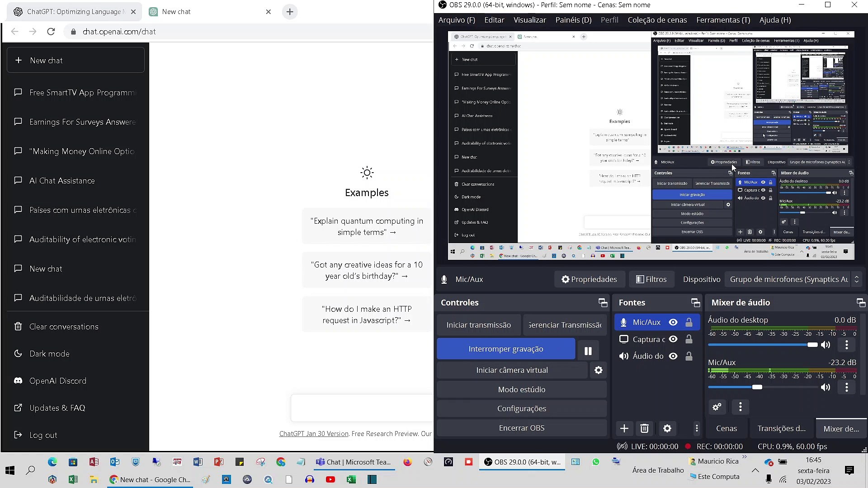This screenshot has width=868, height=488.
Task: Toggle visibility of Captura source
Action: tap(673, 339)
